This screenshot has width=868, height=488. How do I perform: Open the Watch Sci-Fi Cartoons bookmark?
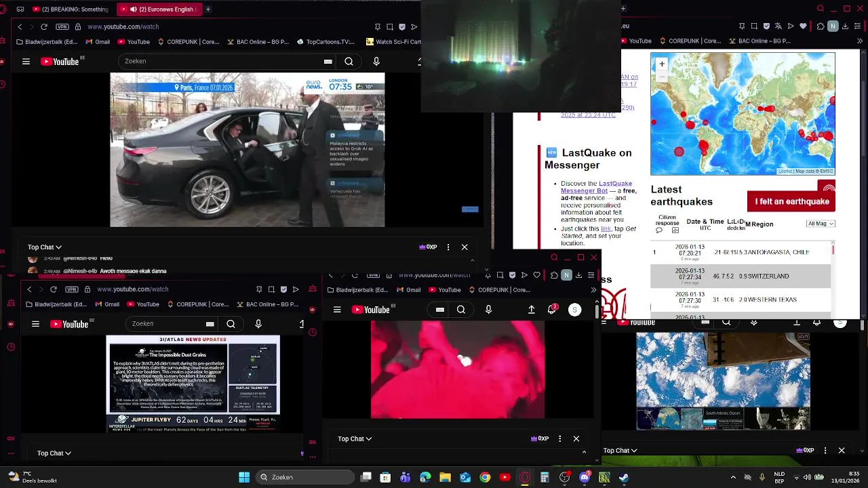pyautogui.click(x=393, y=42)
